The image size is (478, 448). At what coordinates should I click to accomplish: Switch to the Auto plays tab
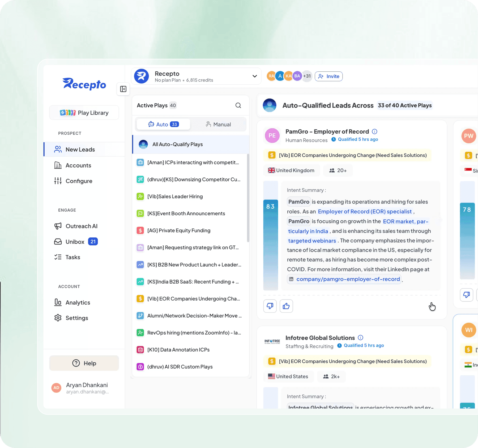(163, 124)
